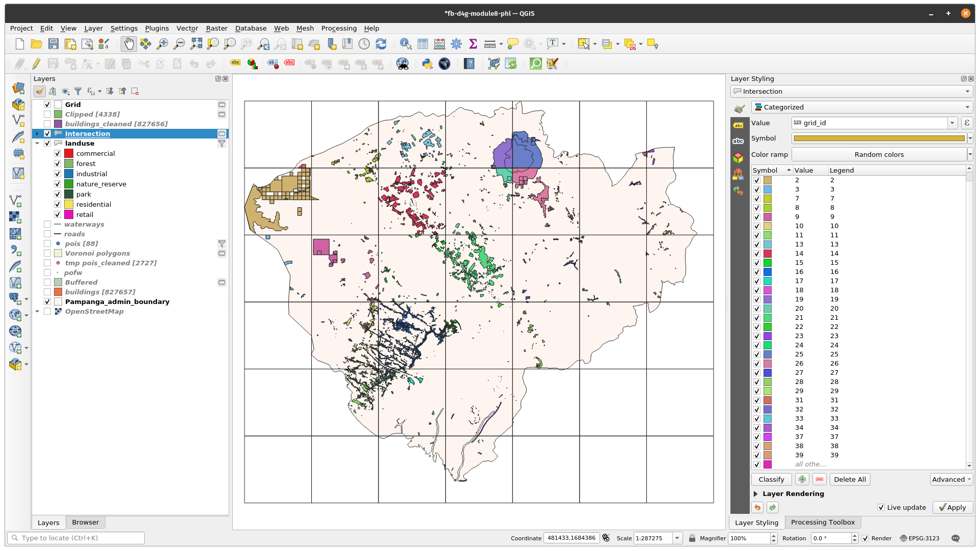Select the Python console plugin icon
The height and width of the screenshot is (551, 980).
click(x=427, y=63)
